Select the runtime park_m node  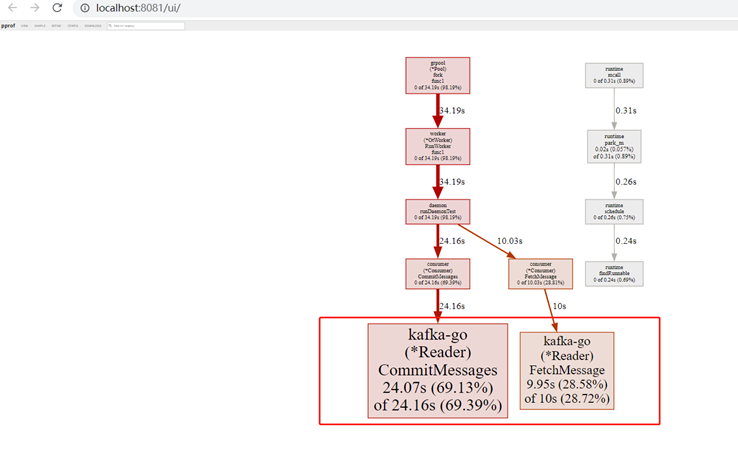pyautogui.click(x=614, y=146)
